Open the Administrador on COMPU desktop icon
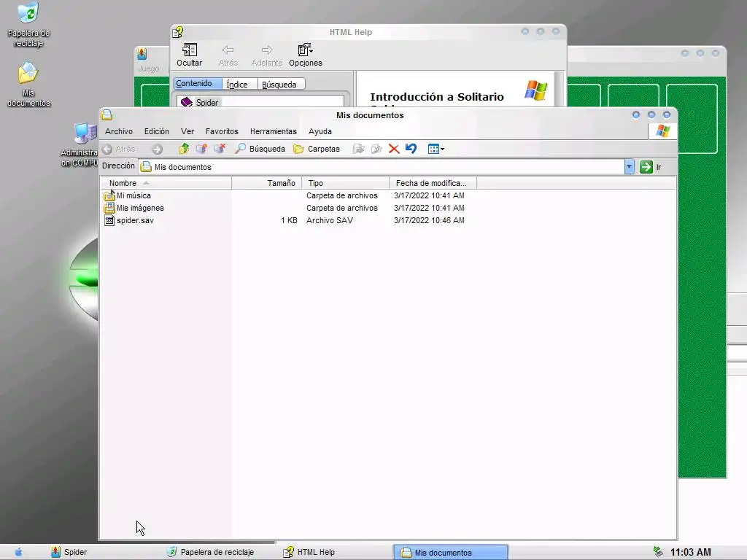Image resolution: width=747 pixels, height=560 pixels. click(80, 145)
